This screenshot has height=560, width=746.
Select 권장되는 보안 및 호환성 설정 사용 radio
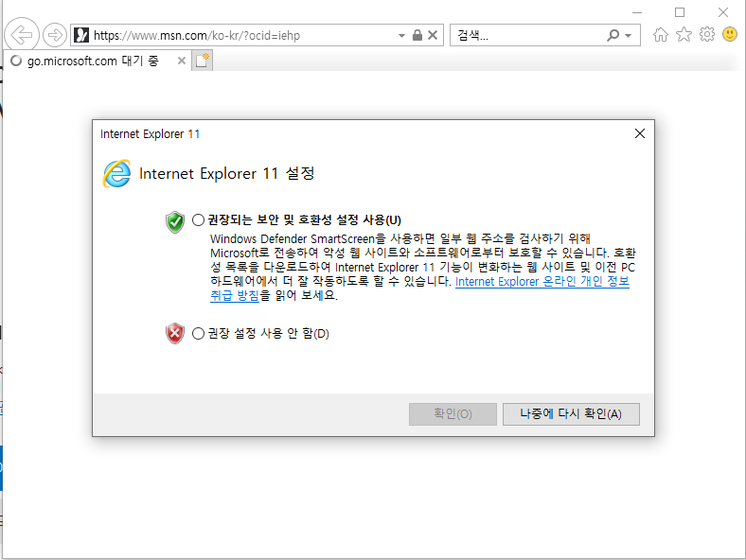pos(198,219)
